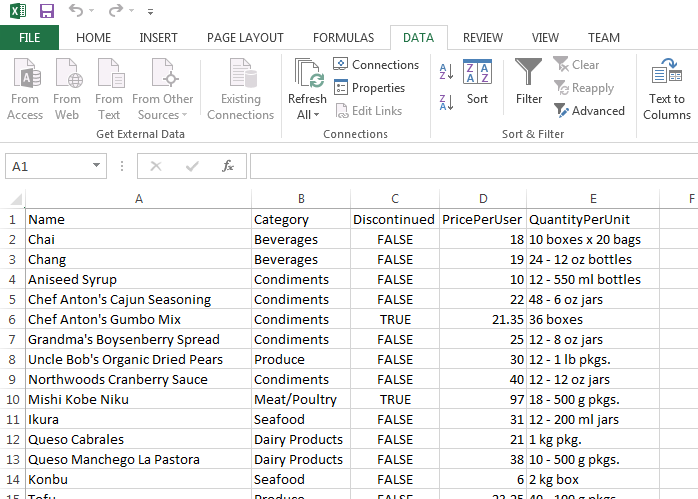Reapply the filter
Viewport: 698px width, 499px height.
(584, 88)
